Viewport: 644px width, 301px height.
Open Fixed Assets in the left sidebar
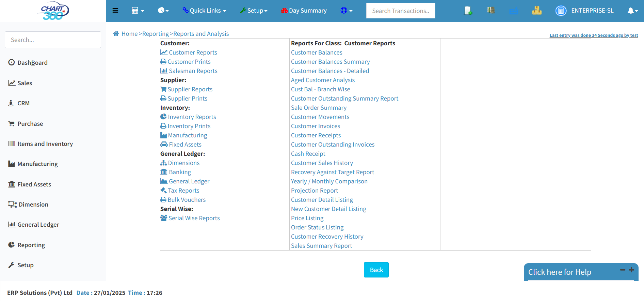[34, 184]
